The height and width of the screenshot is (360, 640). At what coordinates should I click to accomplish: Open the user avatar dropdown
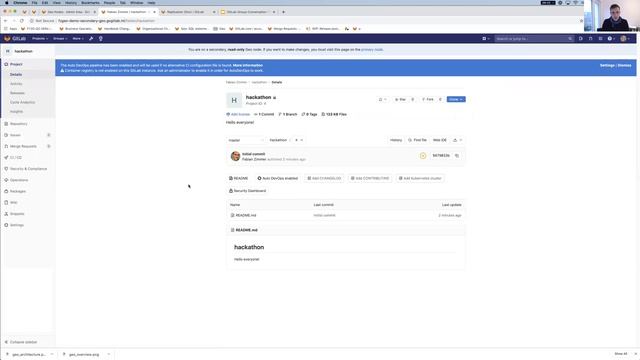[625, 38]
